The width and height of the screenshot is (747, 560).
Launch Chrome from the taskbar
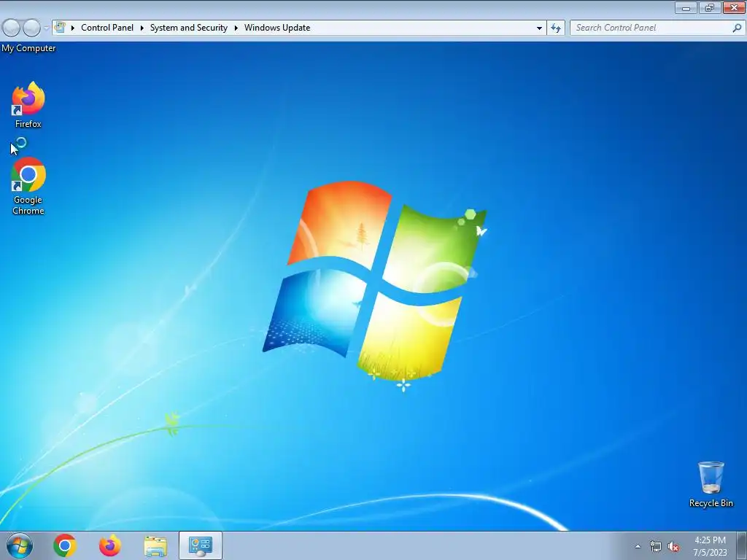(65, 545)
